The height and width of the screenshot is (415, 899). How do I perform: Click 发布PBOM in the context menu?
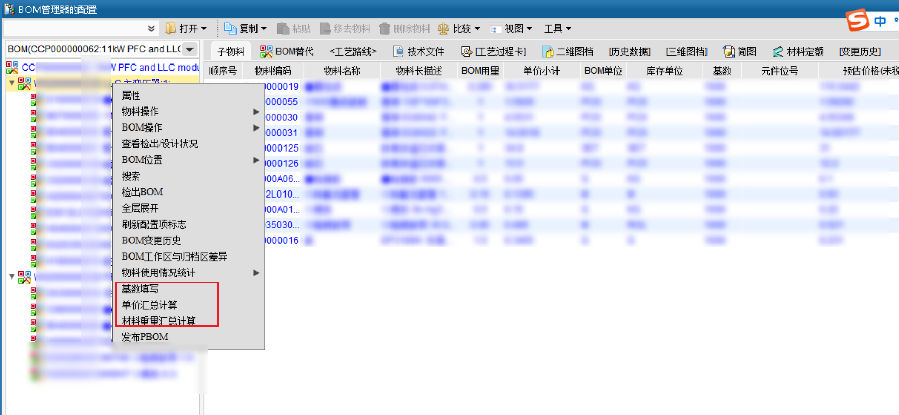(144, 337)
